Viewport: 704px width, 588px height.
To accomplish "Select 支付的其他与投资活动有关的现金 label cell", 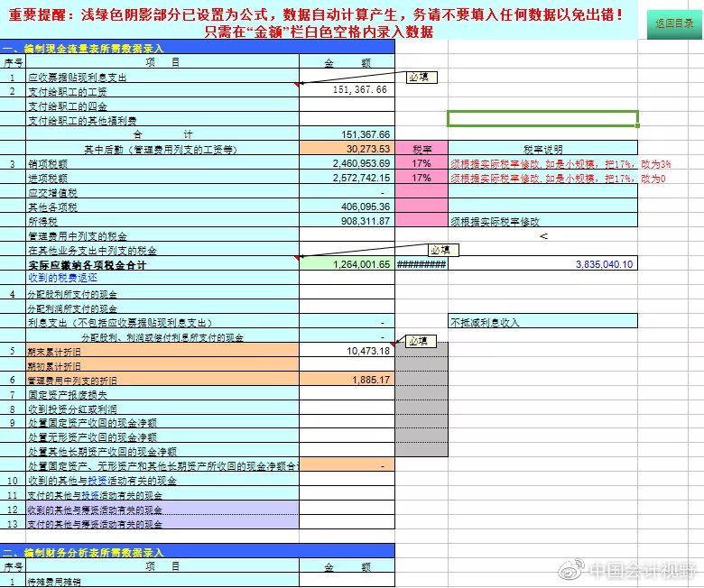I will tap(162, 494).
